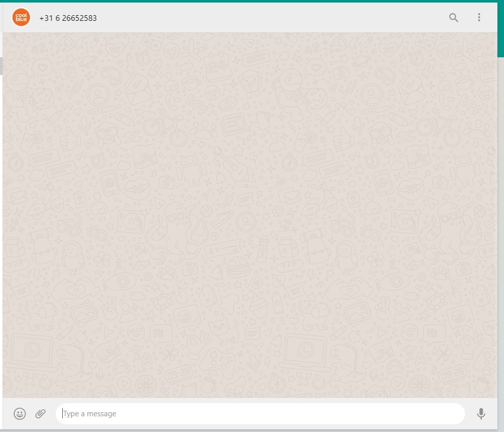Open contact info for +31 6 26652583
This screenshot has width=504, height=432.
tap(68, 18)
